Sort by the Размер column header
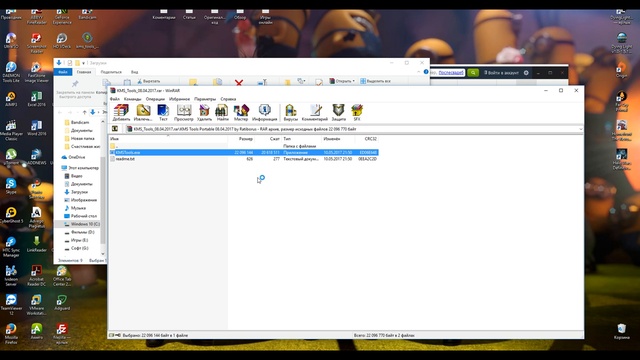This screenshot has height=360, width=640. click(241, 139)
